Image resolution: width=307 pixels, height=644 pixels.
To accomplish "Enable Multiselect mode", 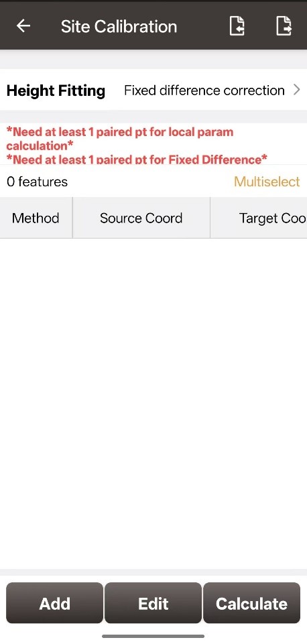I will [267, 182].
